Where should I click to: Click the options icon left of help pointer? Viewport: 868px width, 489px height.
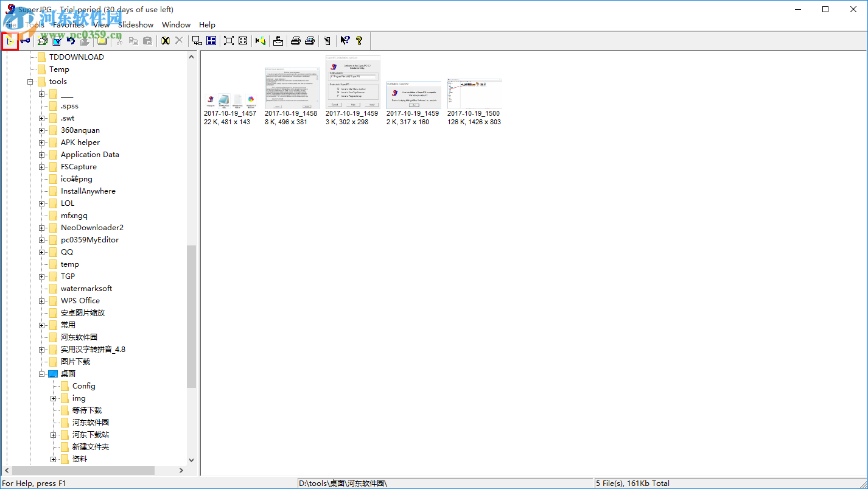[x=327, y=41]
